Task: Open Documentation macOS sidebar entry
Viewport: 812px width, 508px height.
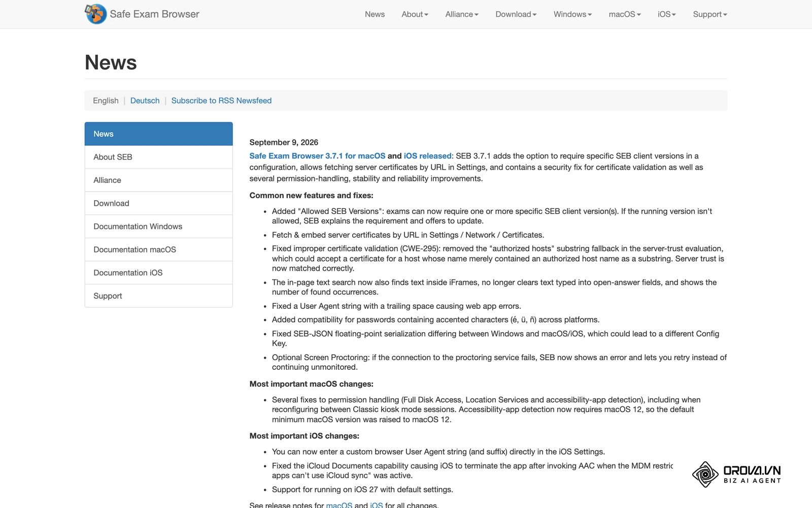Action: 158,249
